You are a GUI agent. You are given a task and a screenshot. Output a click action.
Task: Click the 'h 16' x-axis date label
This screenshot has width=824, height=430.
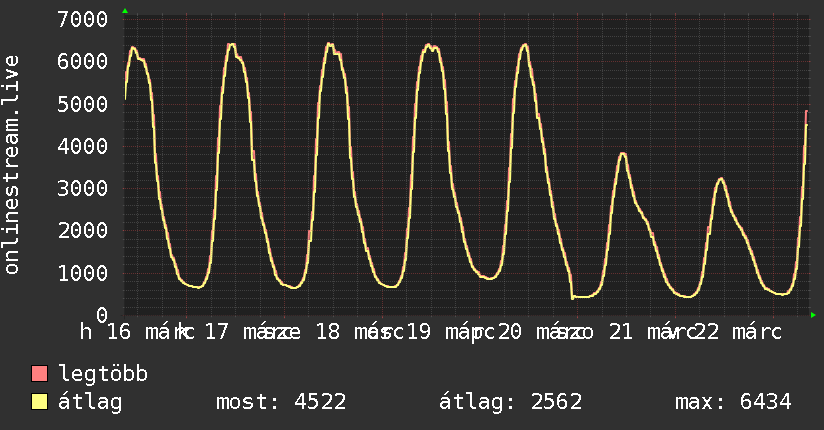tap(105, 332)
